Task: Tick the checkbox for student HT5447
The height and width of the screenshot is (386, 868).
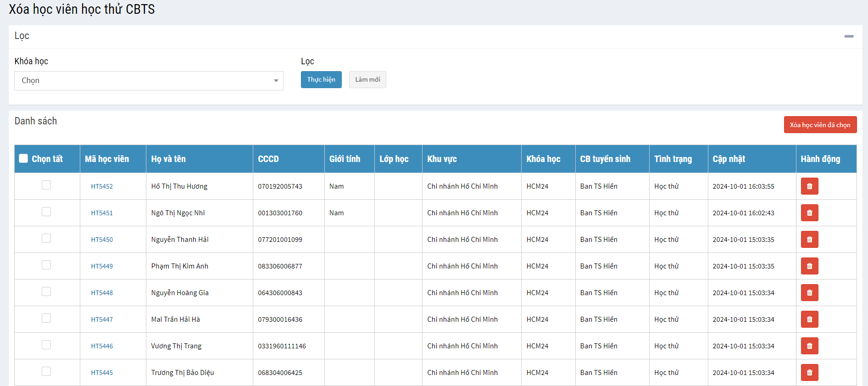Action: 46,318
